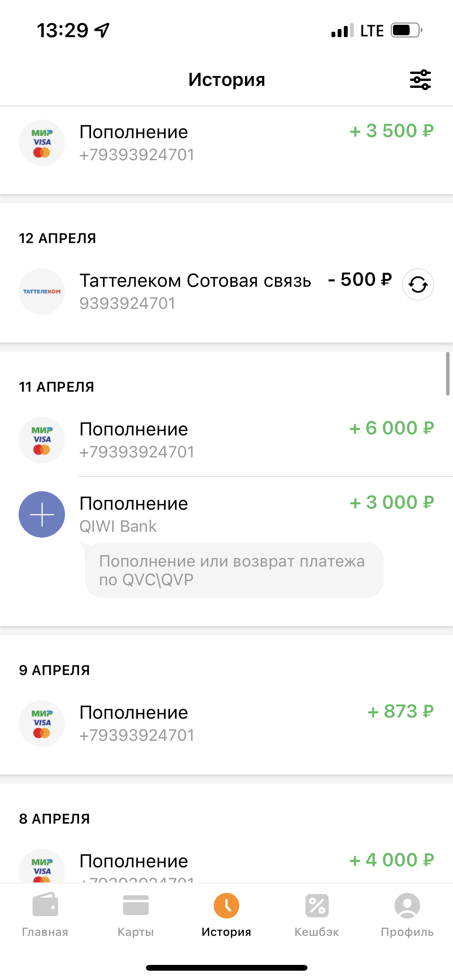453x980 pixels.
Task: Switch to the Карты tab
Action: tap(136, 915)
